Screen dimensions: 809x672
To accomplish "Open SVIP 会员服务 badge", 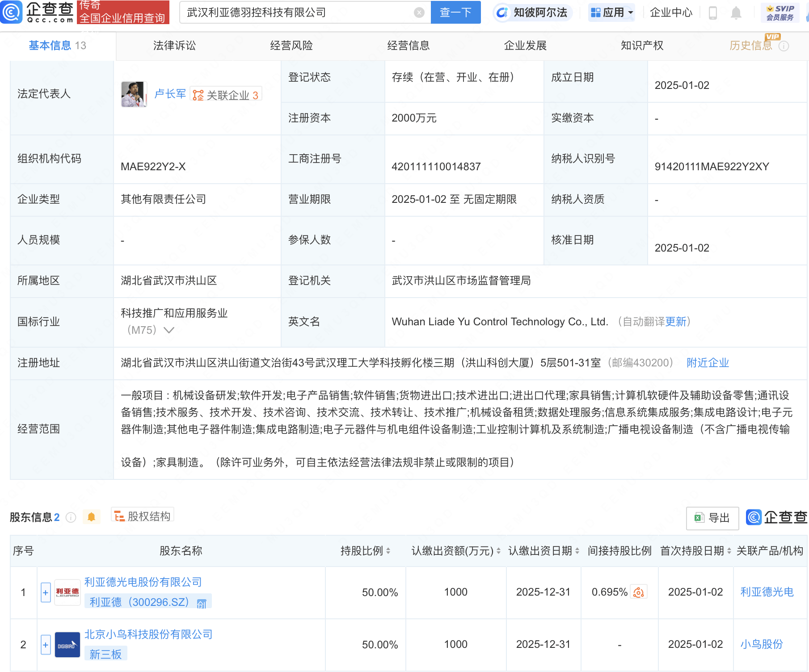I will pyautogui.click(x=780, y=13).
